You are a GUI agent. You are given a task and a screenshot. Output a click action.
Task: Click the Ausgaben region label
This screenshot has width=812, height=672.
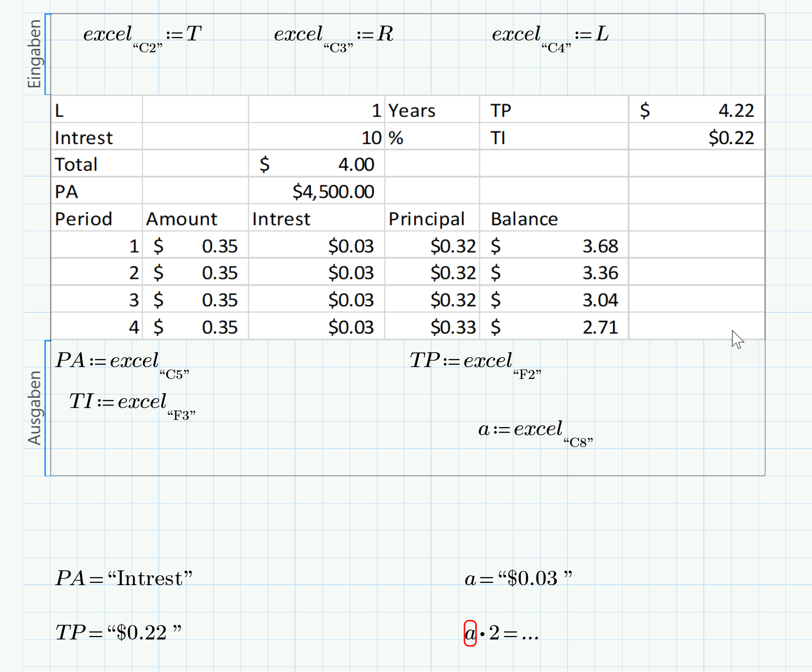click(35, 408)
